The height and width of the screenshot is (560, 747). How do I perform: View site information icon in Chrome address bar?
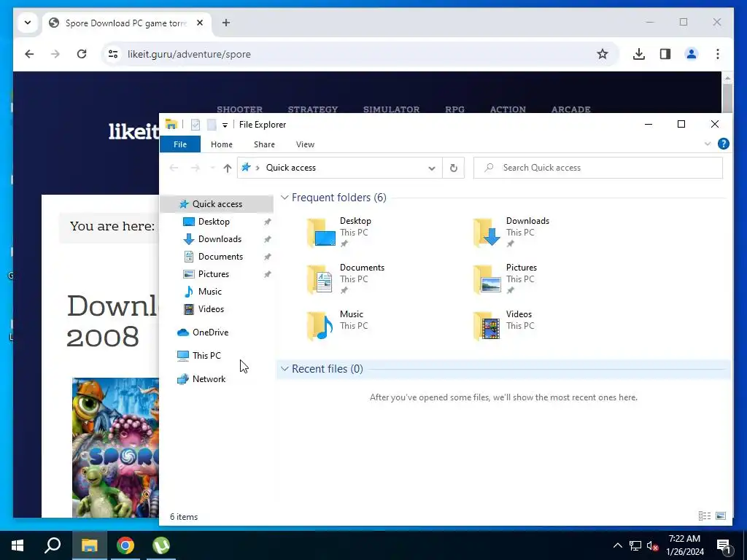coord(113,54)
